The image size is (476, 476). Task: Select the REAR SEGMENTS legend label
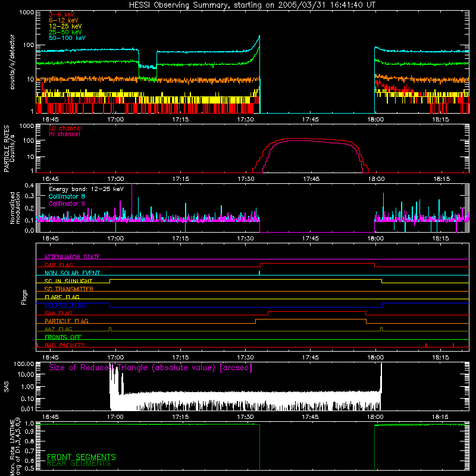point(79,464)
